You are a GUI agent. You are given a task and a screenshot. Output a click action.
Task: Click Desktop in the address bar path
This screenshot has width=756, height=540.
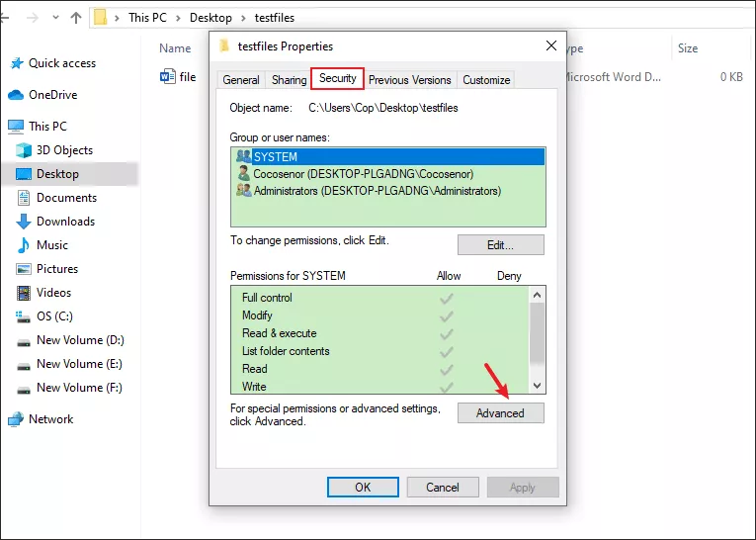[210, 18]
